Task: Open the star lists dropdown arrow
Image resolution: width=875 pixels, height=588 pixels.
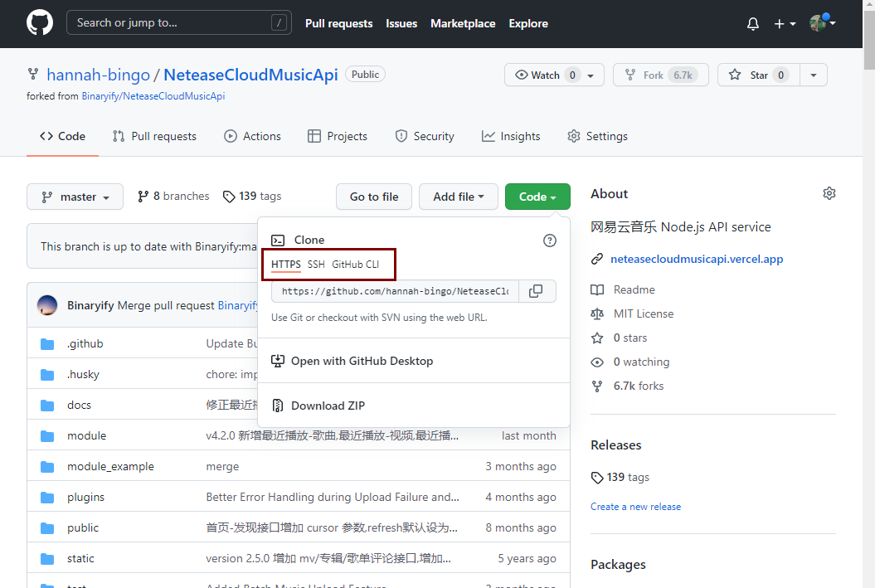Action: pos(813,75)
